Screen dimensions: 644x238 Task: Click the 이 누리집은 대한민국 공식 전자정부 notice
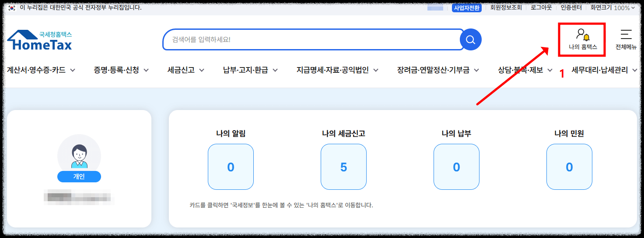pyautogui.click(x=80, y=8)
